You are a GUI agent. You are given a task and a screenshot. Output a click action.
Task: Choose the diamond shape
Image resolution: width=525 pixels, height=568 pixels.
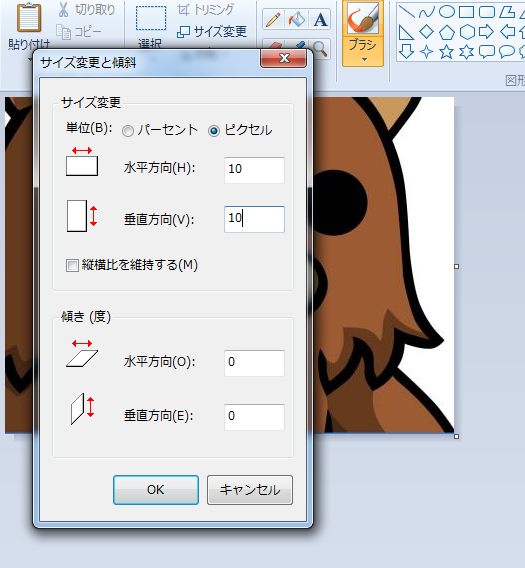[426, 32]
